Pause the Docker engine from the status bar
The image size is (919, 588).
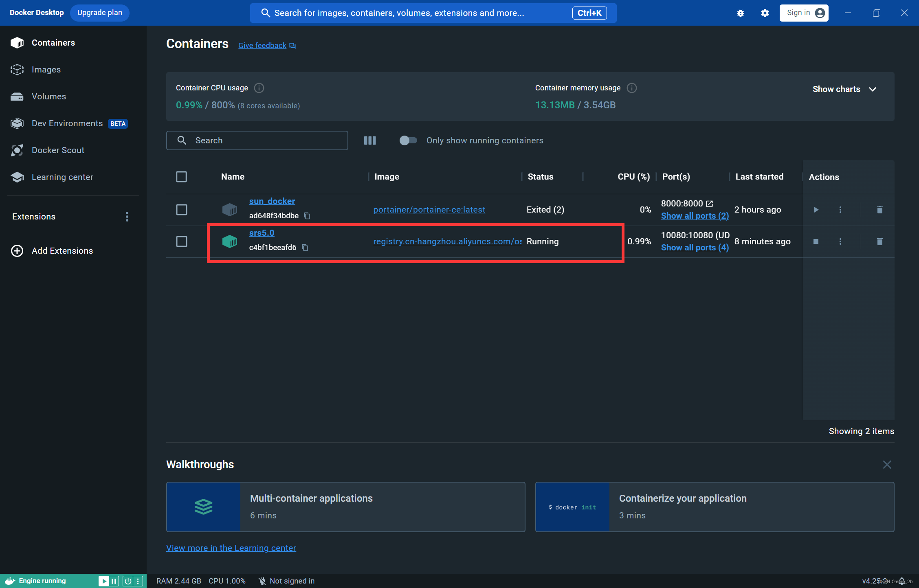click(x=113, y=581)
